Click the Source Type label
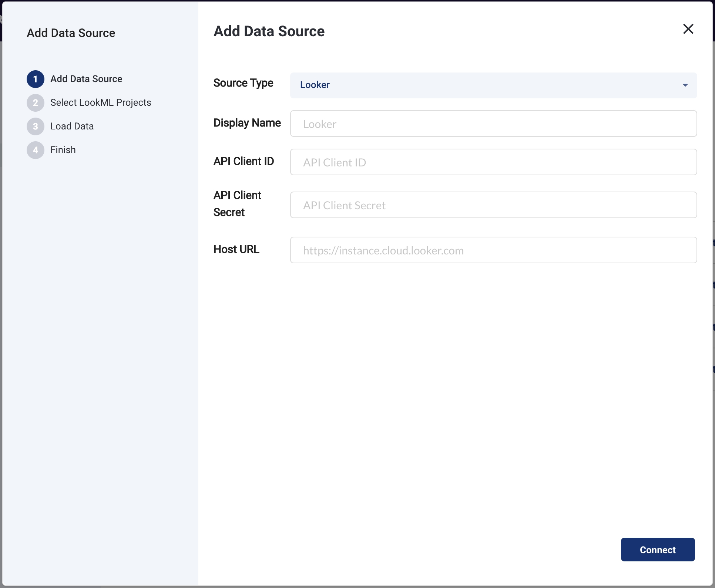The height and width of the screenshot is (588, 715). click(x=243, y=83)
